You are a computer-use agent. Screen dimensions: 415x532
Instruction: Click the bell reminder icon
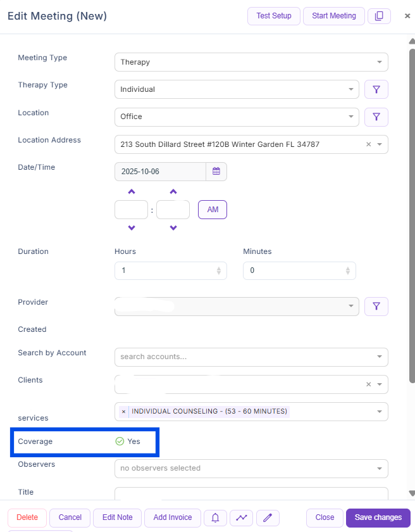pos(215,517)
